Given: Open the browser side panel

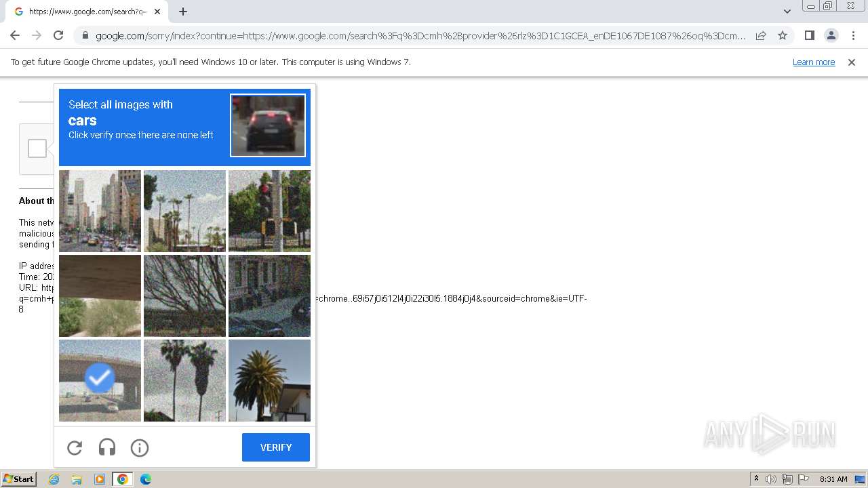Looking at the screenshot, I should coord(809,35).
